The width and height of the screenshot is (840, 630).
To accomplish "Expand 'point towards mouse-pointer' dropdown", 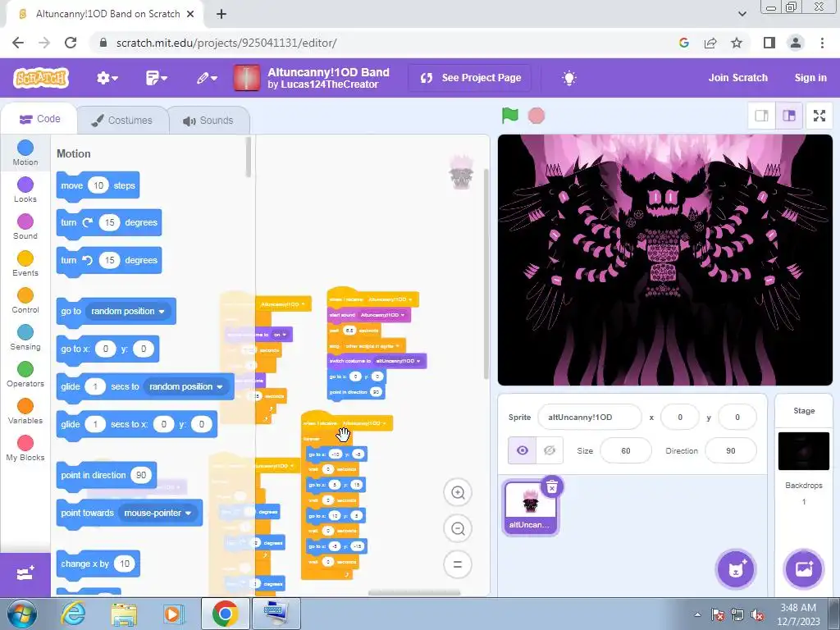I will tap(158, 514).
